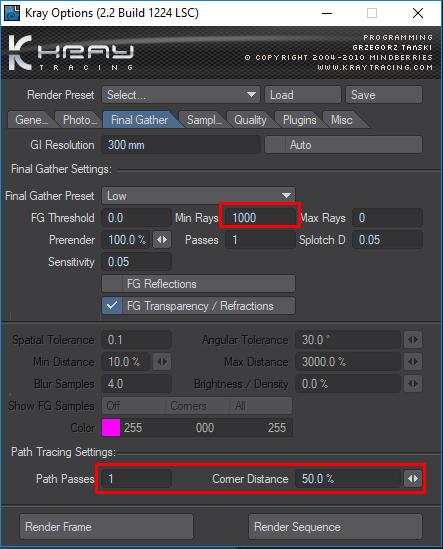The image size is (443, 549).
Task: Click the Corner Distance arrows button
Action: tap(413, 479)
